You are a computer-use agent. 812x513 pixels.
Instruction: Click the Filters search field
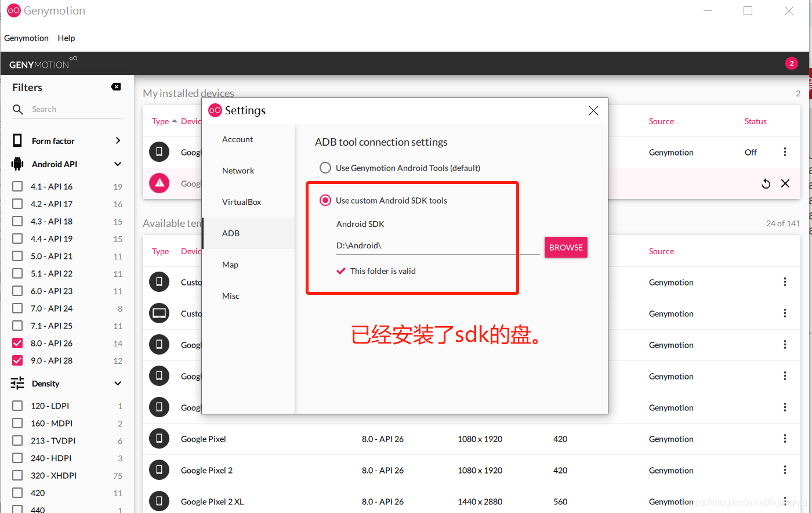[75, 109]
